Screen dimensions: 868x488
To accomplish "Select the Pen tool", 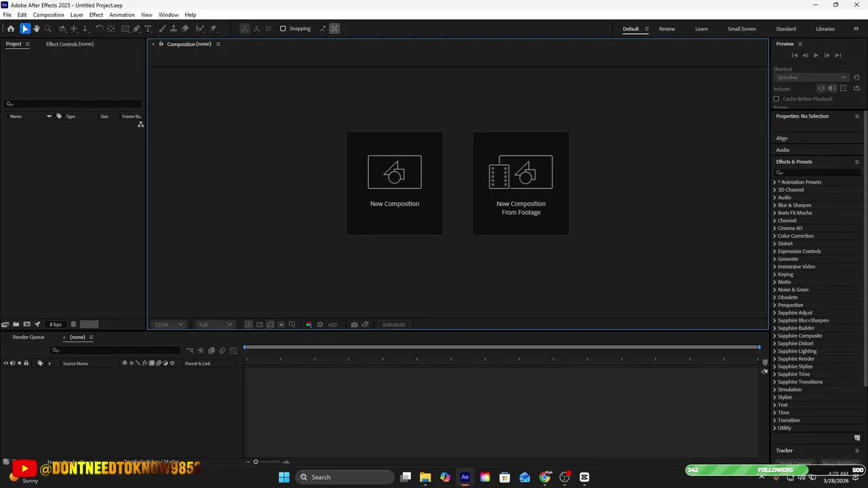I will [136, 28].
